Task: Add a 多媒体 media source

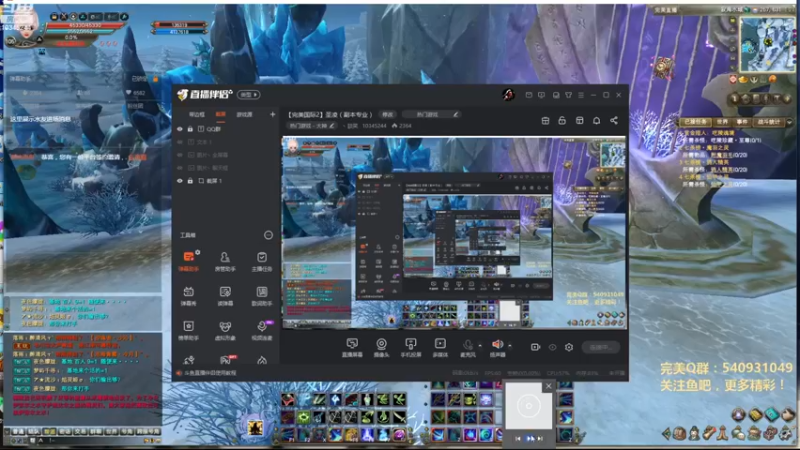Action: pos(440,347)
